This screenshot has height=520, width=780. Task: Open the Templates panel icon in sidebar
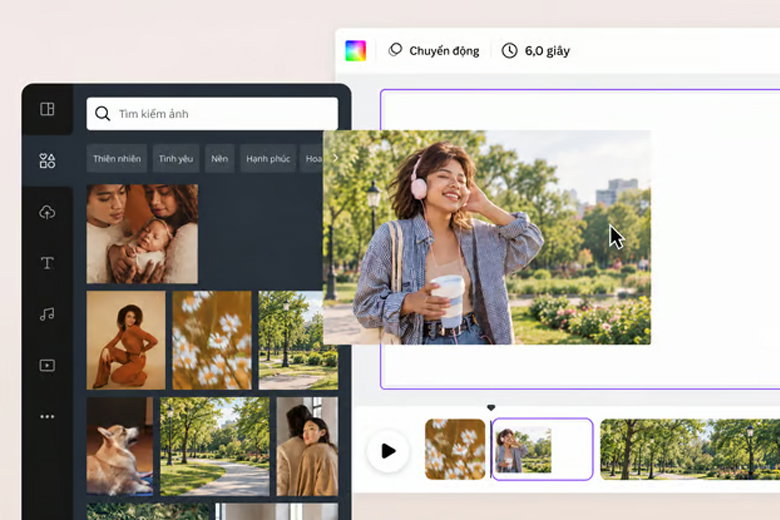tap(47, 109)
